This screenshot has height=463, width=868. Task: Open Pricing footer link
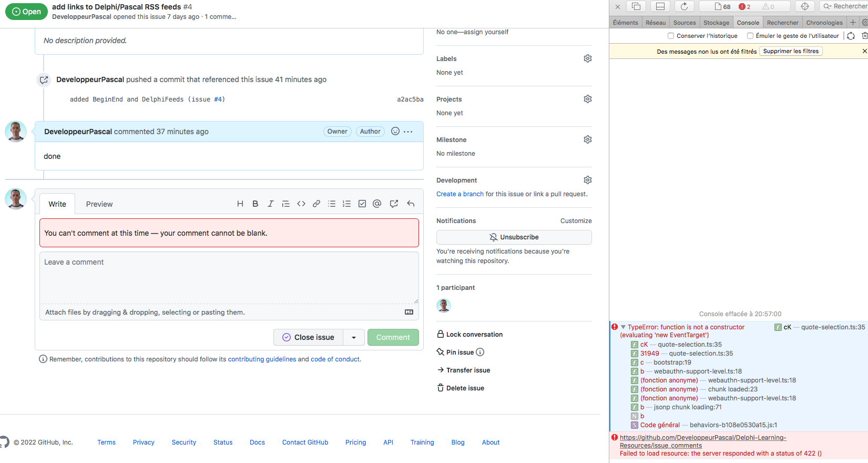click(355, 442)
